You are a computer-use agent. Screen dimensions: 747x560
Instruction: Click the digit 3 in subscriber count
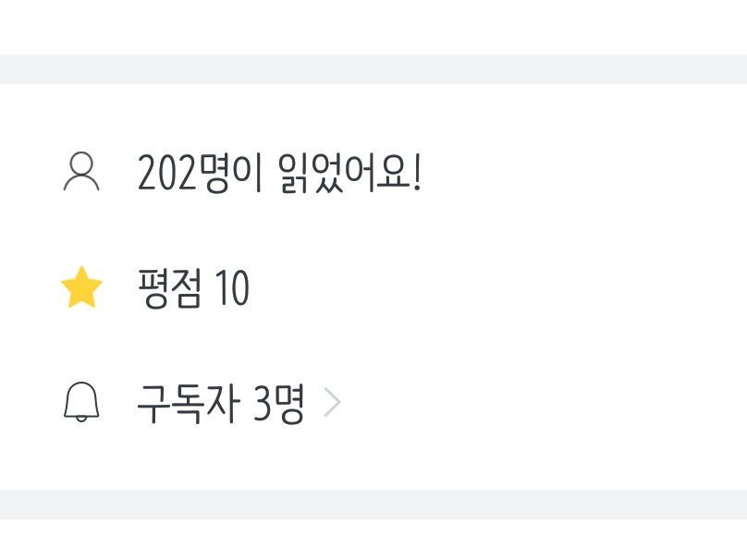coord(262,405)
